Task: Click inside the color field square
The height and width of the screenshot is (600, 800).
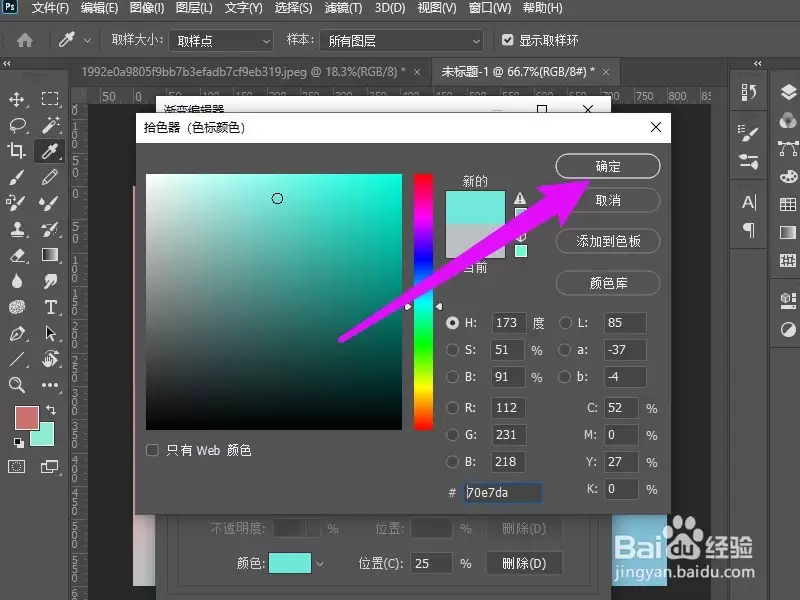Action: 274,302
